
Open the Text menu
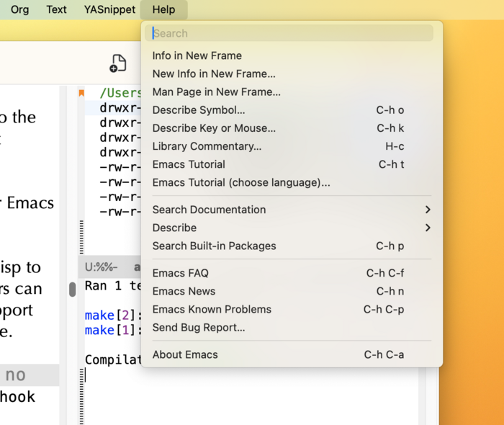(56, 9)
